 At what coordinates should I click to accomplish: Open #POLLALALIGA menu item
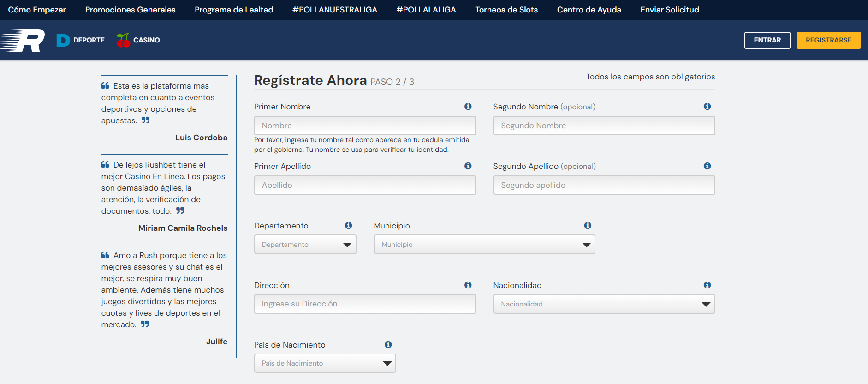pyautogui.click(x=426, y=10)
